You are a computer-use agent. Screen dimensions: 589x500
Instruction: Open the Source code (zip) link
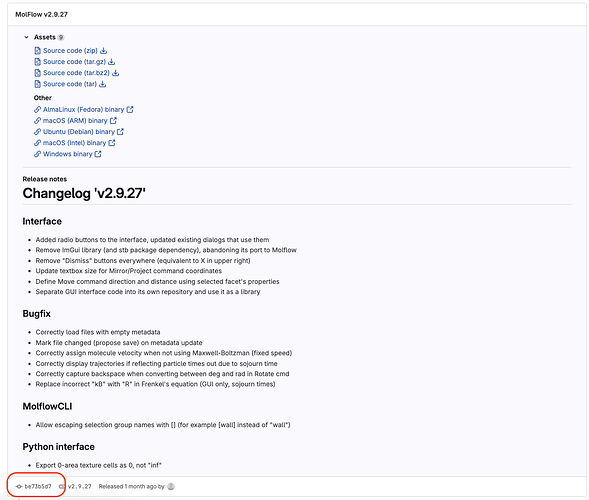click(70, 50)
